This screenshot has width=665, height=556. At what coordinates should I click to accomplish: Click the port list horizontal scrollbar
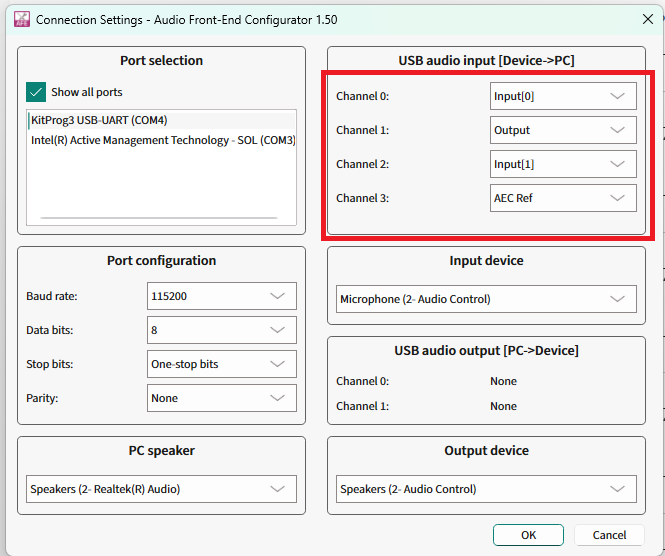(161, 217)
